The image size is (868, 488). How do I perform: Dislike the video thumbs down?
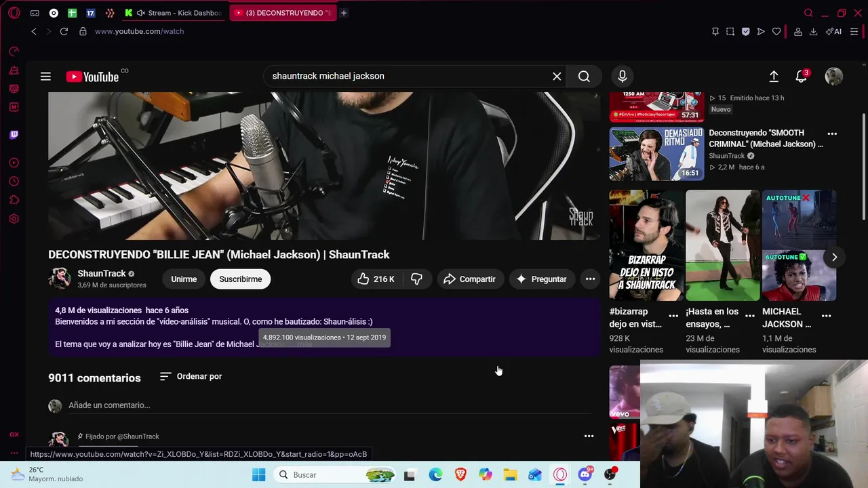point(417,279)
